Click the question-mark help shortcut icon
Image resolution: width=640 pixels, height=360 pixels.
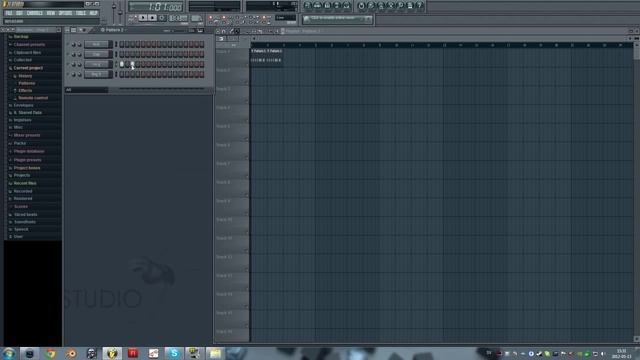pyautogui.click(x=420, y=6)
